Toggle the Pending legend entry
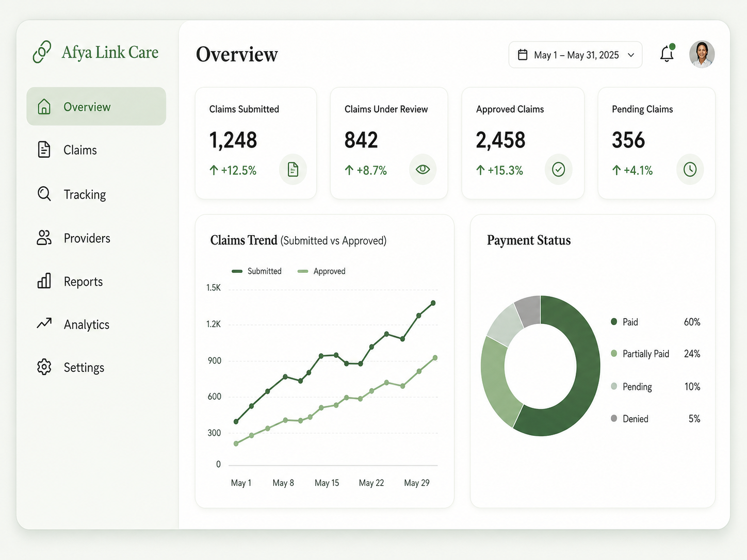The height and width of the screenshot is (560, 747). point(655,386)
